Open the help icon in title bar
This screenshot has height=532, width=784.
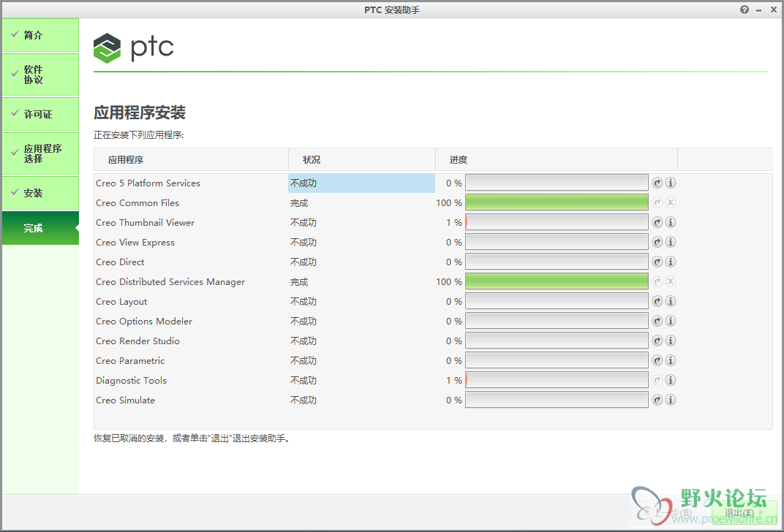pyautogui.click(x=745, y=9)
